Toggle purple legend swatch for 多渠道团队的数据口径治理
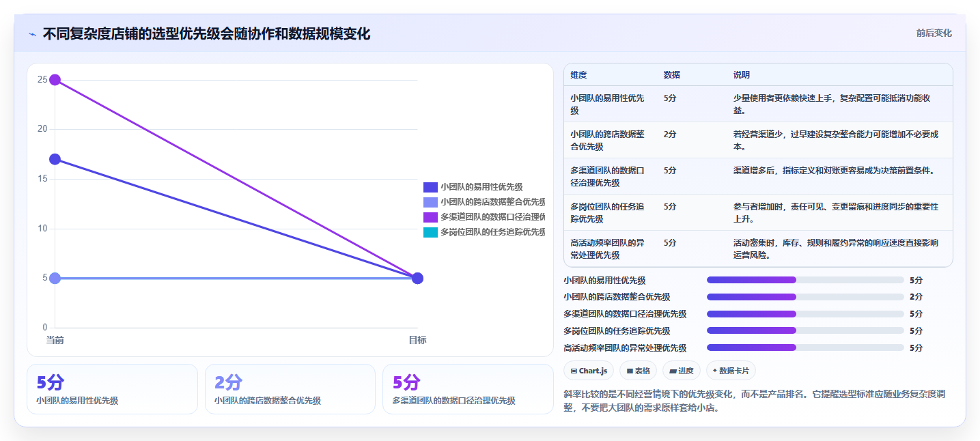 [x=430, y=217]
